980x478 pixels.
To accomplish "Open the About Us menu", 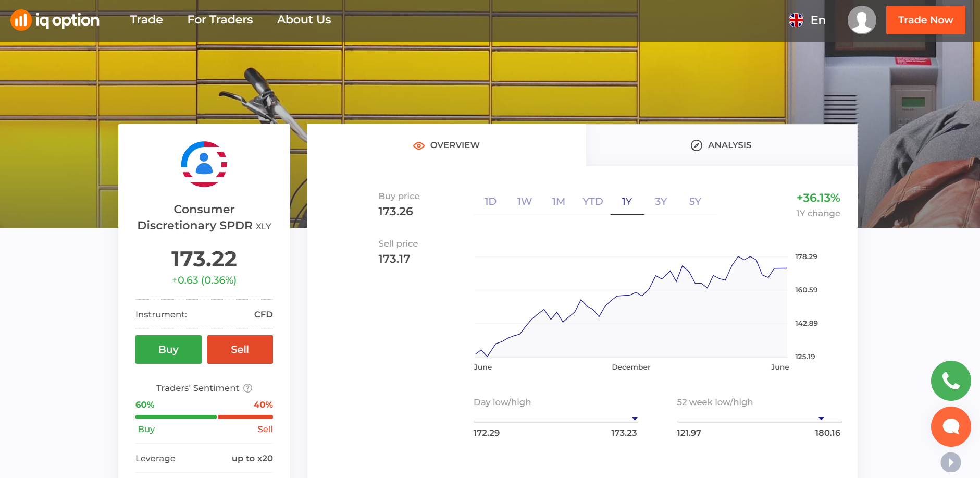I will (x=304, y=20).
